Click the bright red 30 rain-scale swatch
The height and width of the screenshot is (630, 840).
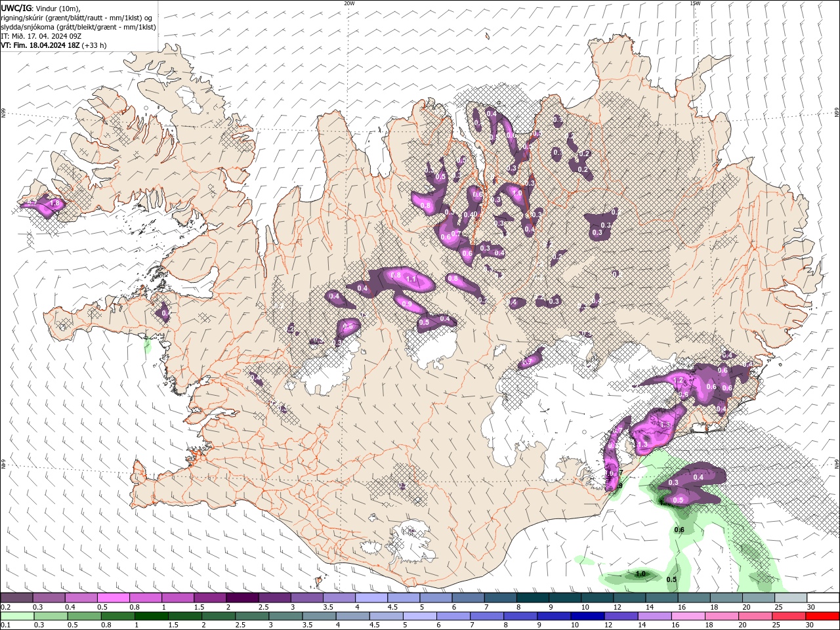pos(823,616)
